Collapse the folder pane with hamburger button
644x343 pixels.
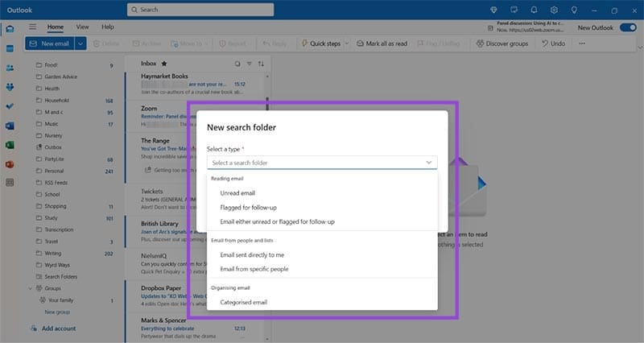pos(32,27)
